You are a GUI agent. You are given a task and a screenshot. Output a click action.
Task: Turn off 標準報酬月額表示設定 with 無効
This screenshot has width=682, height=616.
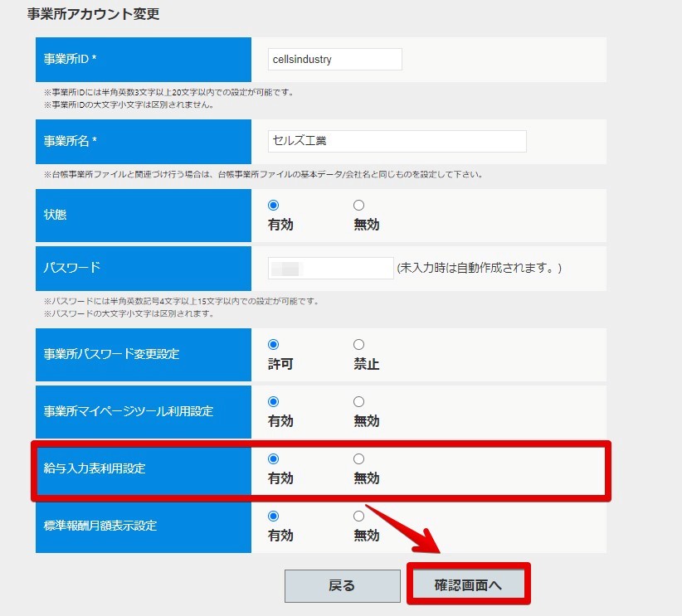point(358,517)
